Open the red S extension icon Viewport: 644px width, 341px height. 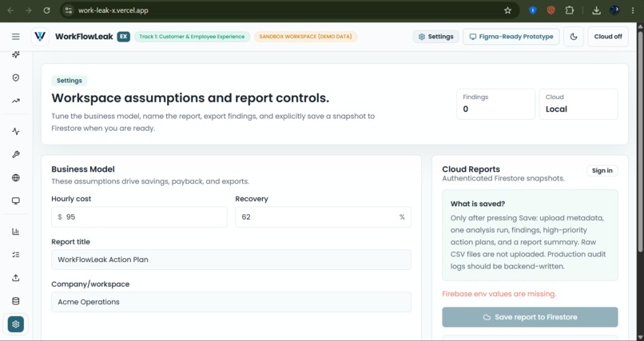(x=551, y=10)
